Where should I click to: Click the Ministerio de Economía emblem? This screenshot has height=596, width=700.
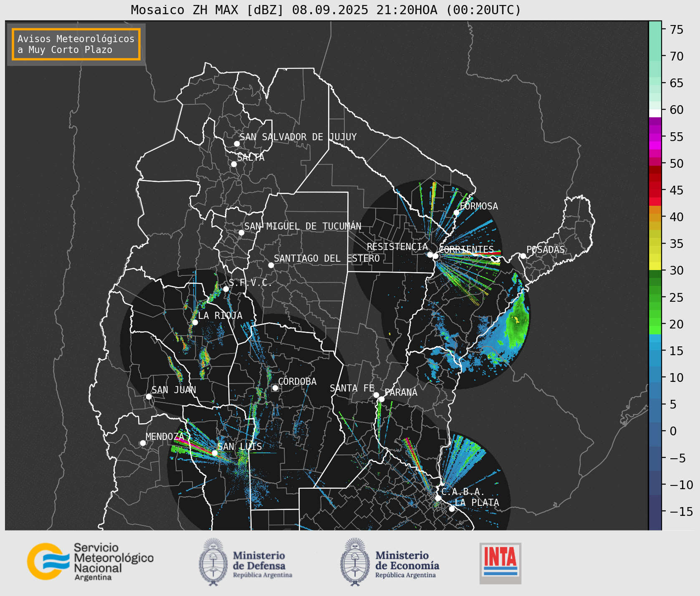tap(356, 562)
